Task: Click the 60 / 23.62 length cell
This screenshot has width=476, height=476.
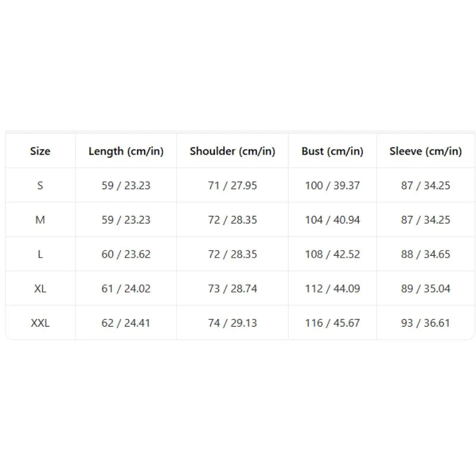Action: pyautogui.click(x=126, y=254)
